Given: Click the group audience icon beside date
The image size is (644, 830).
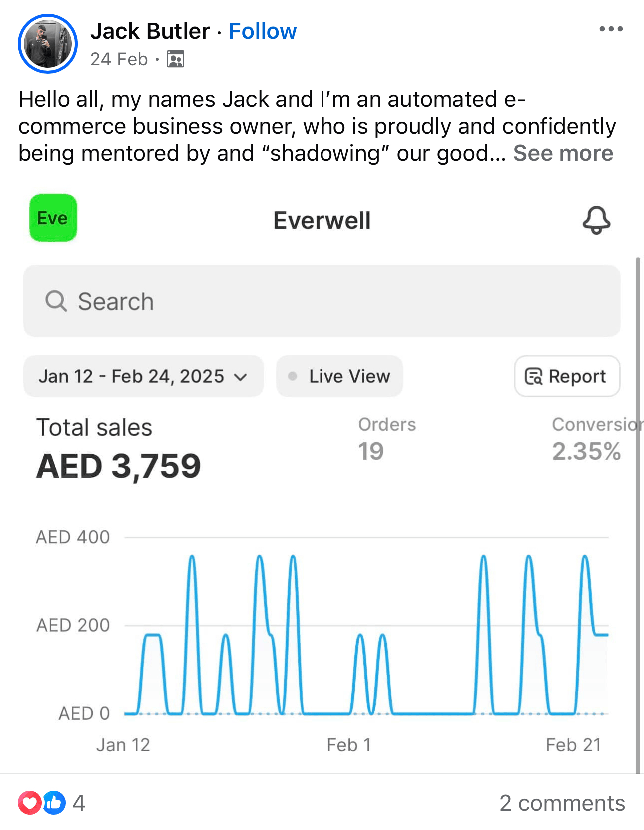Looking at the screenshot, I should tap(175, 59).
